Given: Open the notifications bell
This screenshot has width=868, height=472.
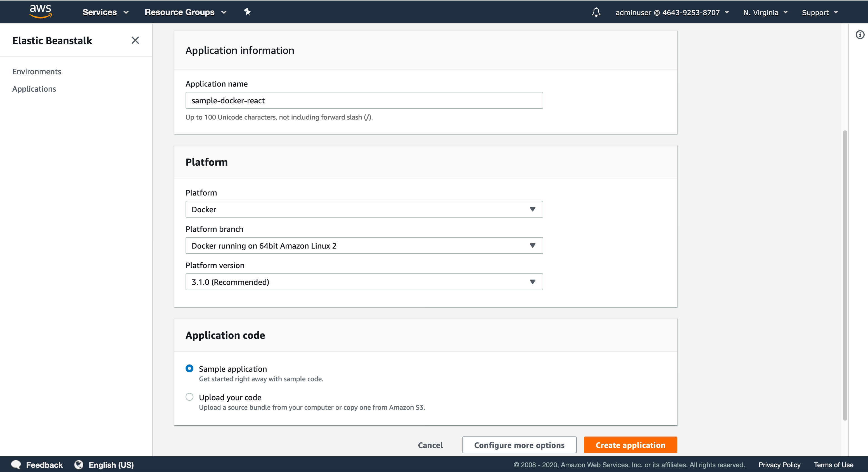Looking at the screenshot, I should coord(596,13).
